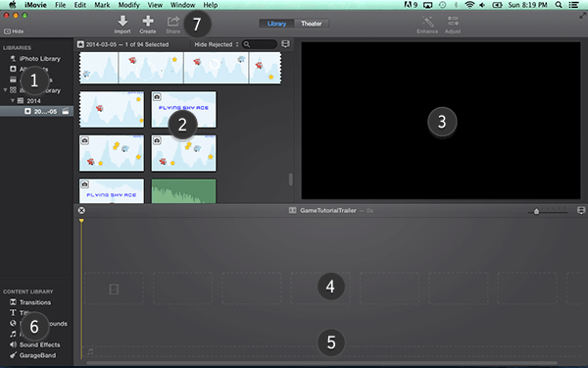The width and height of the screenshot is (588, 368).
Task: Click the clapperboard icon on event row
Action: [x=66, y=111]
